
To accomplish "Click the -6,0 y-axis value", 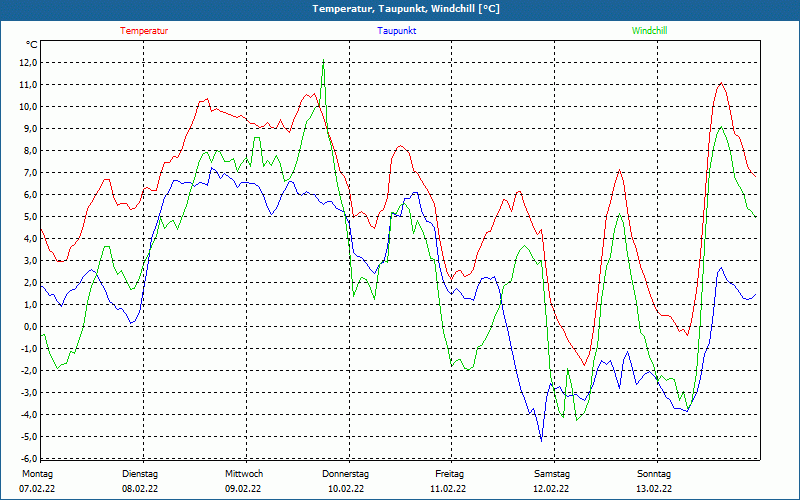I will point(29,458).
